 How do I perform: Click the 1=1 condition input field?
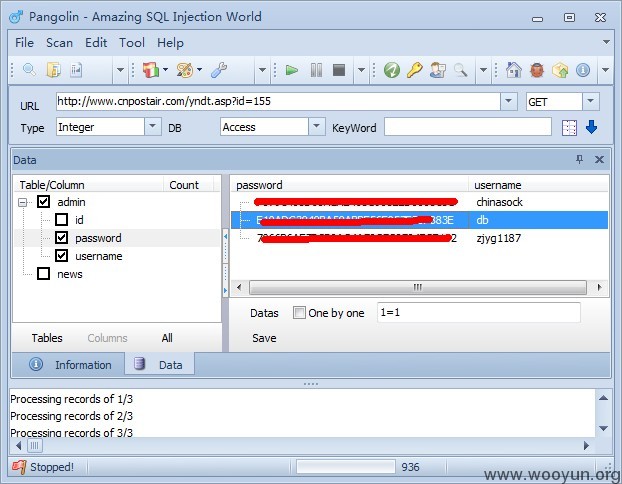click(x=478, y=313)
